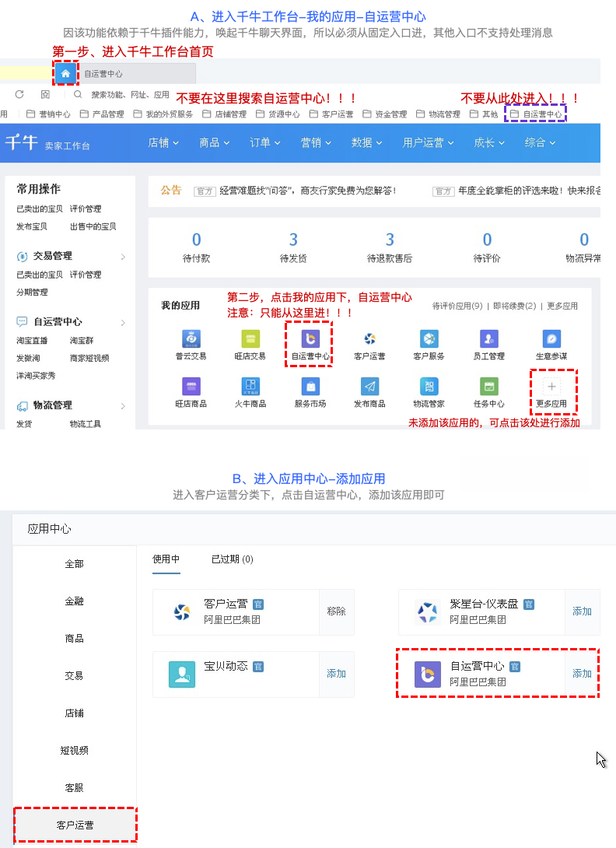Screen dimensions: 616x848
Task: Open the 火牛商品 app icon
Action: tap(250, 386)
